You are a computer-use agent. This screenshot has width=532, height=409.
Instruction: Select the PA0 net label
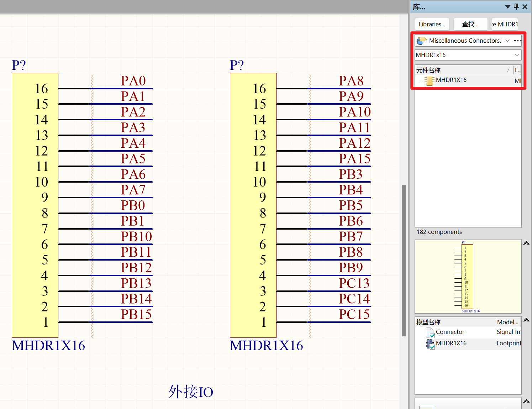click(x=133, y=81)
